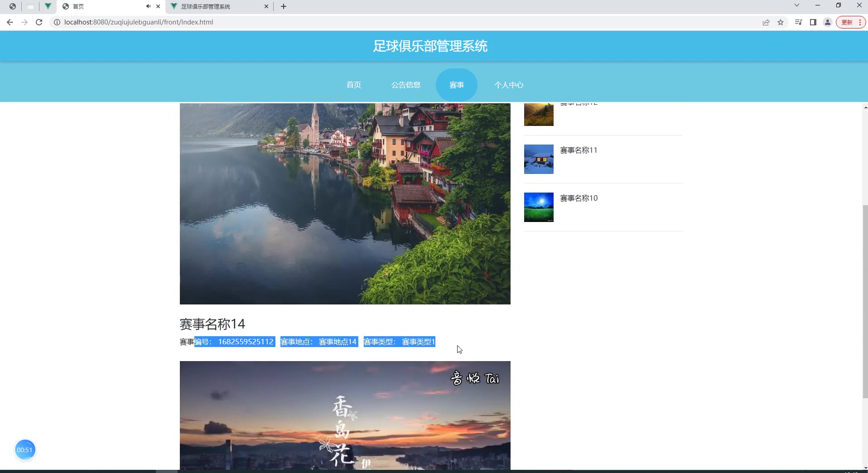Open the first pinned tab with globe icon
This screenshot has width=868, height=473.
tap(12, 6)
